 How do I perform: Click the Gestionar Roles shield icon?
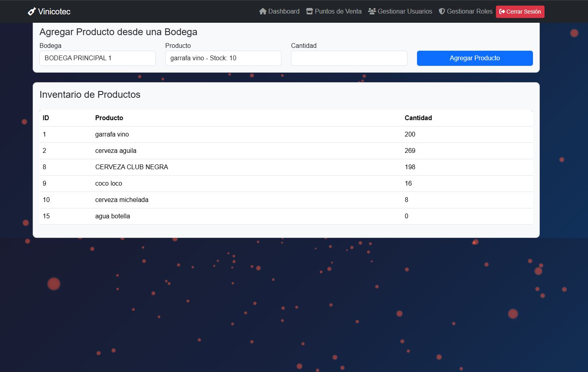point(442,11)
